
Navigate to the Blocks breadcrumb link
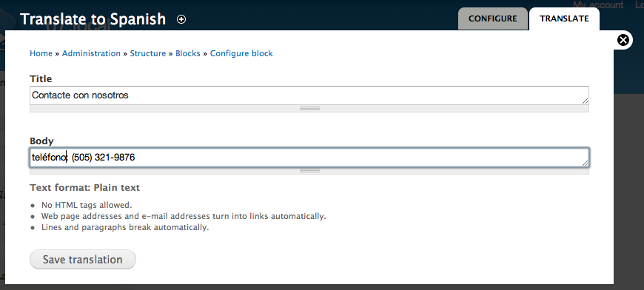(188, 53)
